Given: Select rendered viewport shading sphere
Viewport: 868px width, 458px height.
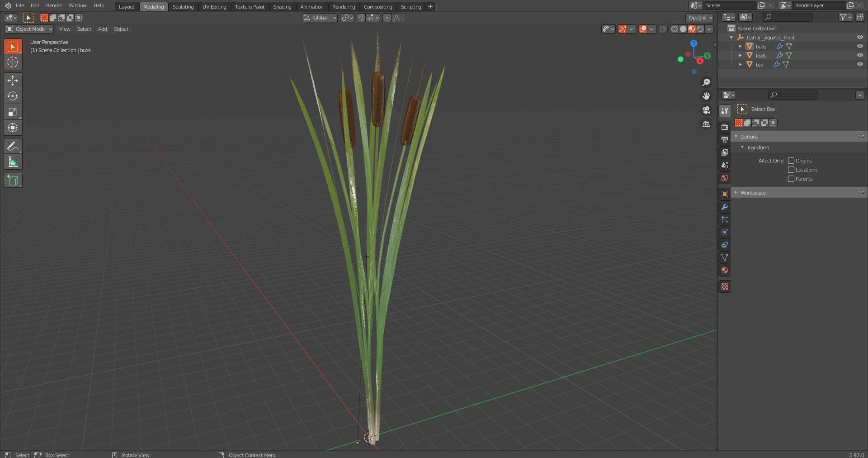Looking at the screenshot, I should [x=700, y=29].
